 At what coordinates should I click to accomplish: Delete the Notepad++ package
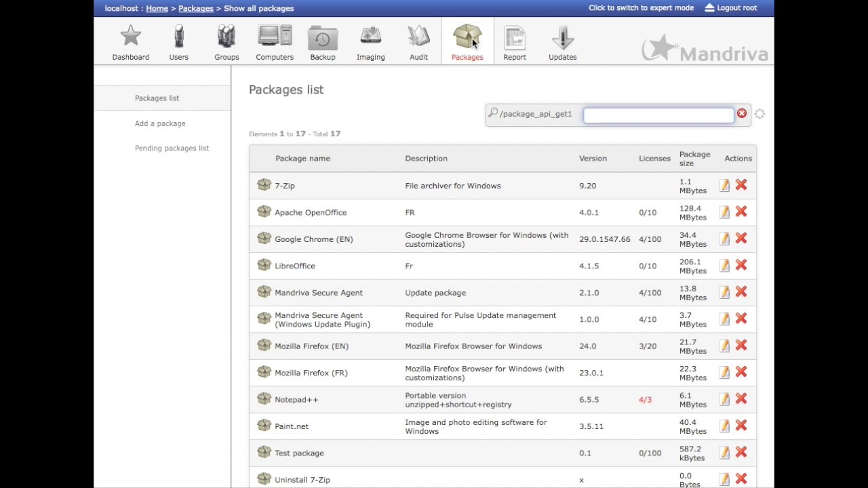click(741, 399)
